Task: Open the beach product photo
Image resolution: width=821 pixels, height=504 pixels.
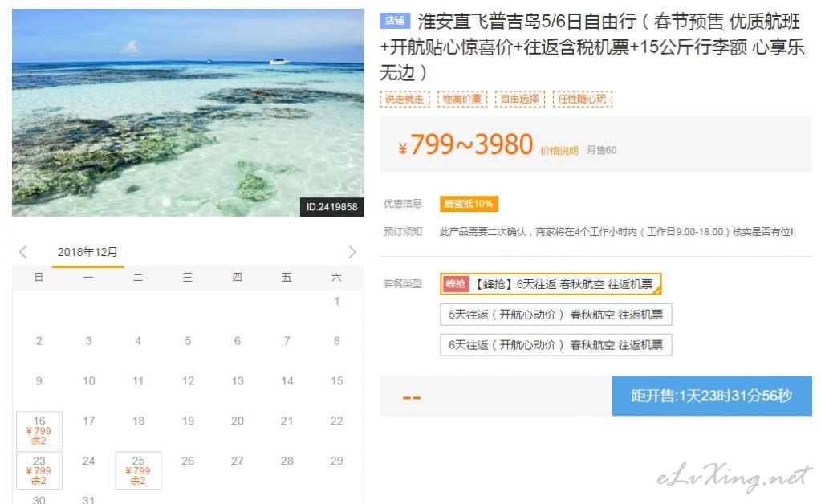Action: pyautogui.click(x=188, y=112)
